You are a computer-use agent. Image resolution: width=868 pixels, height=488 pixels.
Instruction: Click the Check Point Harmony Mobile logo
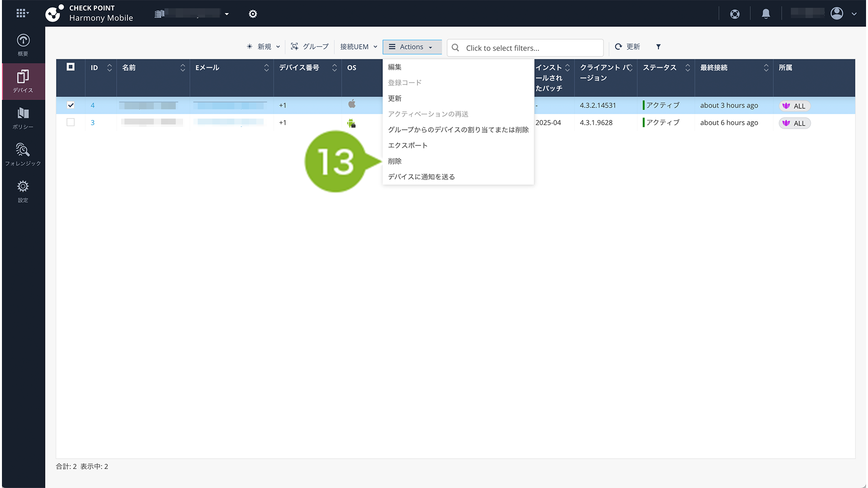pyautogui.click(x=89, y=13)
